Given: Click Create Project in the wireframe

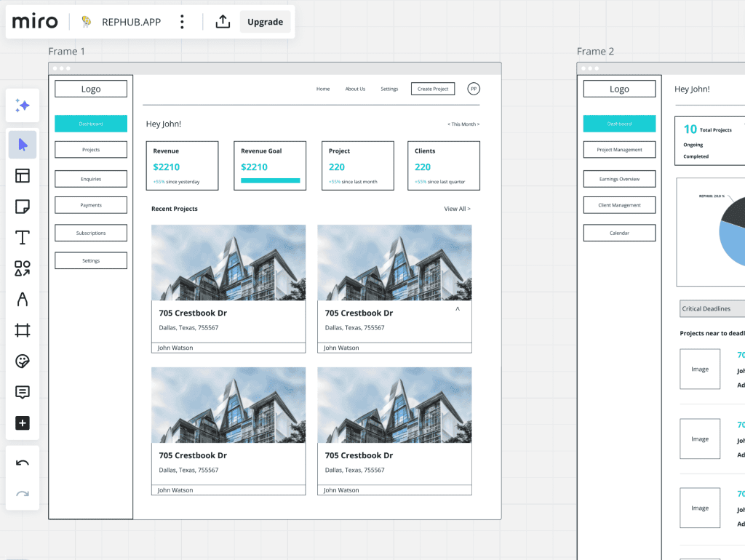Looking at the screenshot, I should tap(433, 89).
